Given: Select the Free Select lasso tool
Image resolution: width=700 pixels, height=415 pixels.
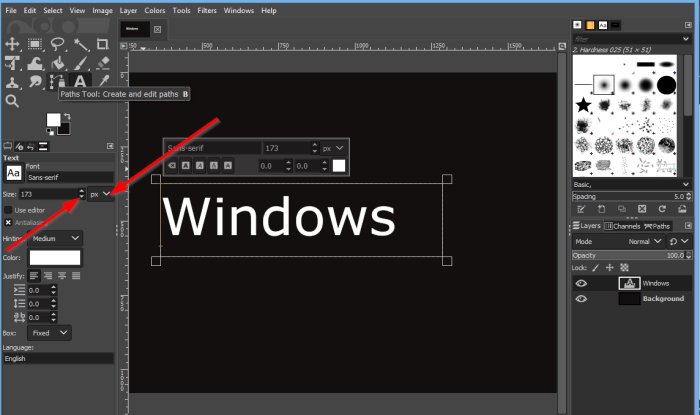Looking at the screenshot, I should coord(58,44).
